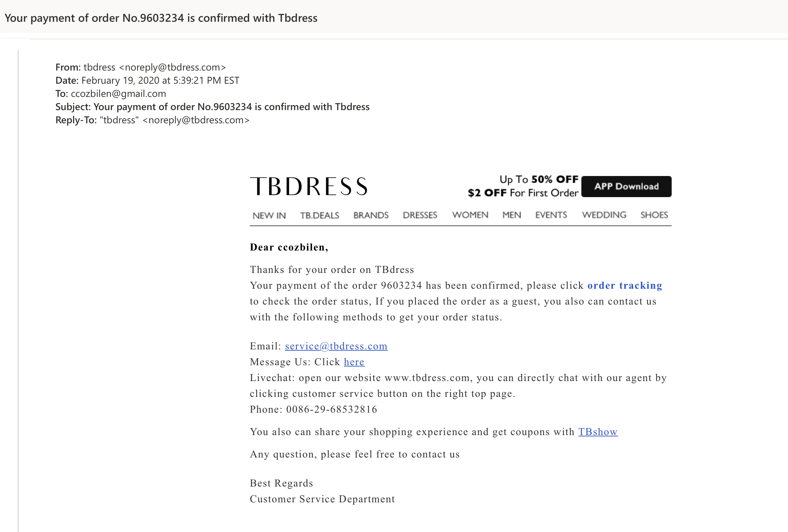Image resolution: width=788 pixels, height=532 pixels.
Task: Click the sender address noreply@tbdress.com
Action: click(172, 67)
